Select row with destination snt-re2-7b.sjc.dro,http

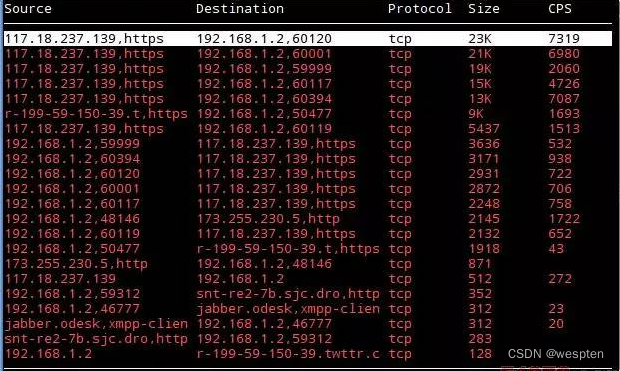pos(308,294)
